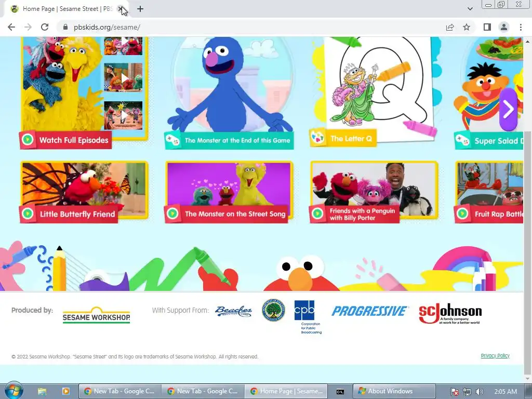Open Little Butterfly Friend video thumbnail
The height and width of the screenshot is (399, 532).
84,189
